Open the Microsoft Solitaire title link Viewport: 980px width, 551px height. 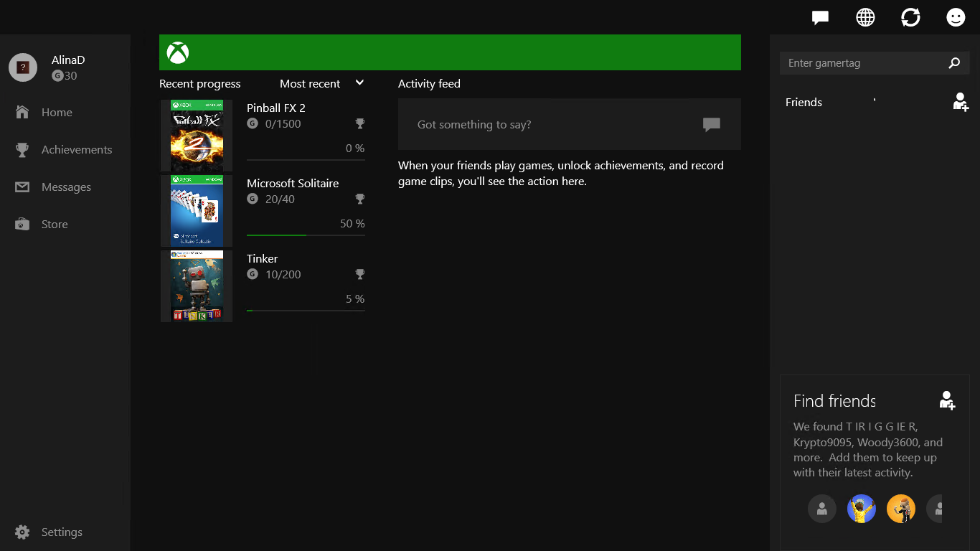click(293, 183)
